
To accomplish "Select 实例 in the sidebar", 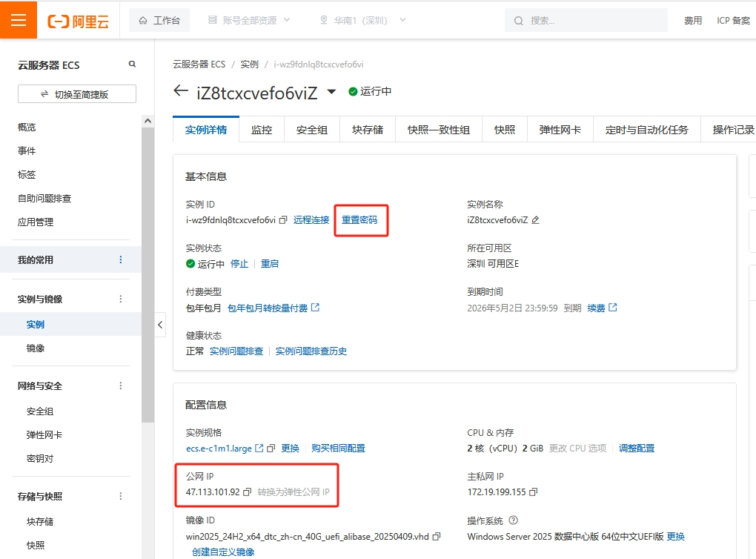I will pos(35,325).
